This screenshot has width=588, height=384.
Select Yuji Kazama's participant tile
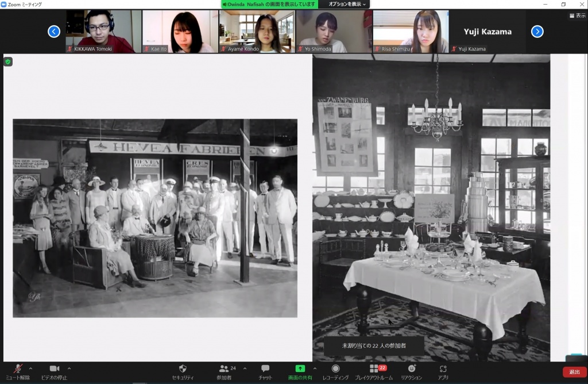(488, 32)
